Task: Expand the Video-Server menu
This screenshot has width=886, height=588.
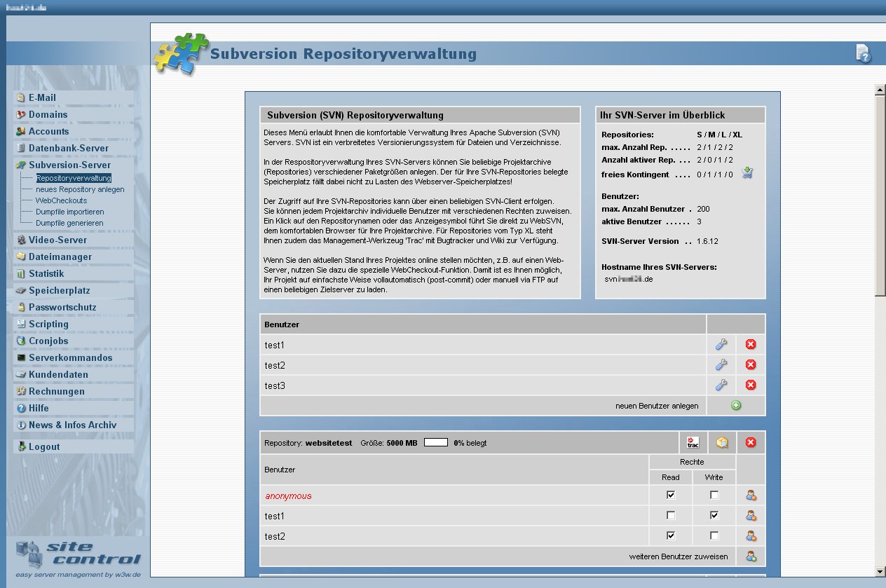Action: (x=74, y=240)
